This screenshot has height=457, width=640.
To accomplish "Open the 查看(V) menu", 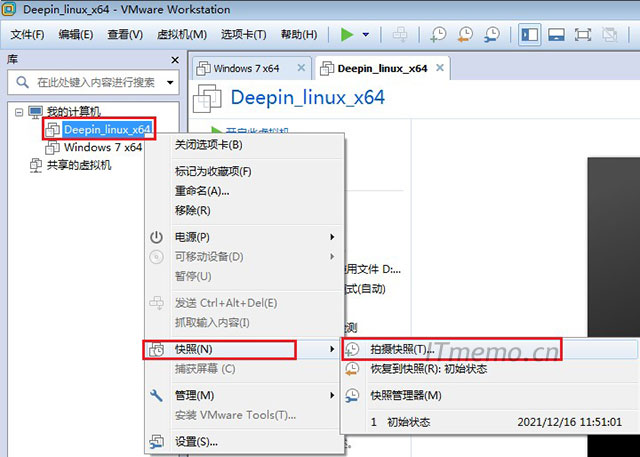I will pyautogui.click(x=125, y=35).
